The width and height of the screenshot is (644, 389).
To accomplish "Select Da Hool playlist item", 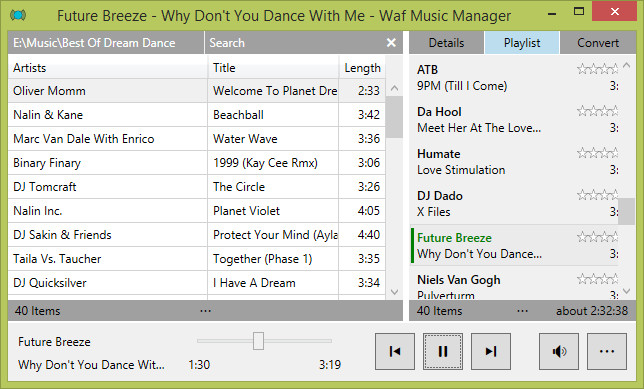I will pyautogui.click(x=514, y=120).
